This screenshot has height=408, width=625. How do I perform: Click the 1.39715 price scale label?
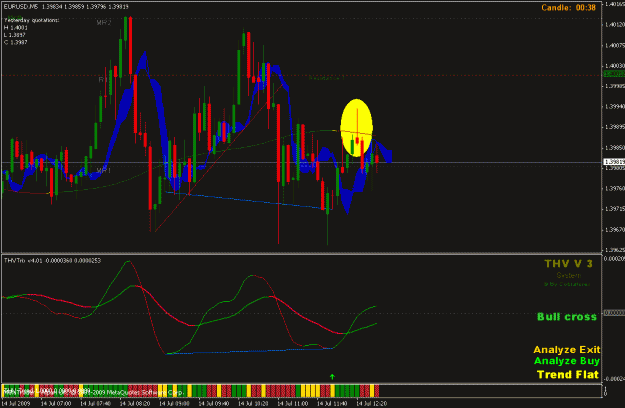pos(615,209)
